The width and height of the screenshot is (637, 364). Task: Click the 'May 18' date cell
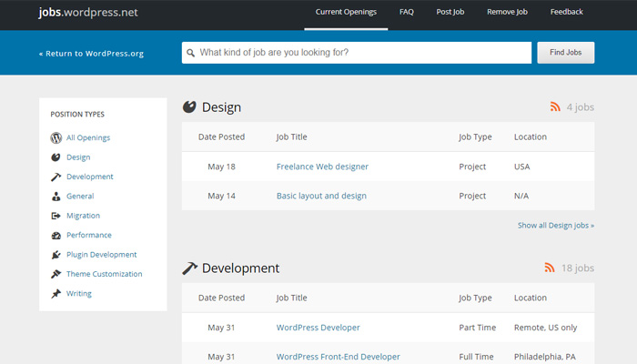coord(221,167)
